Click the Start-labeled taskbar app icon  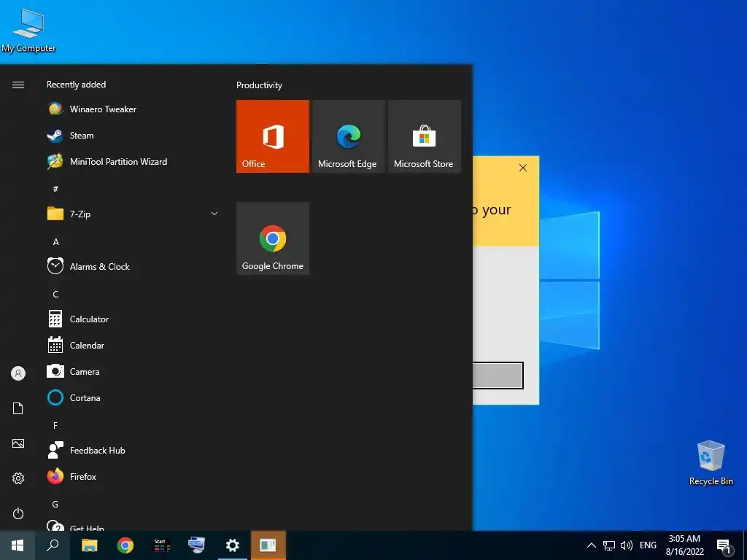(x=161, y=545)
